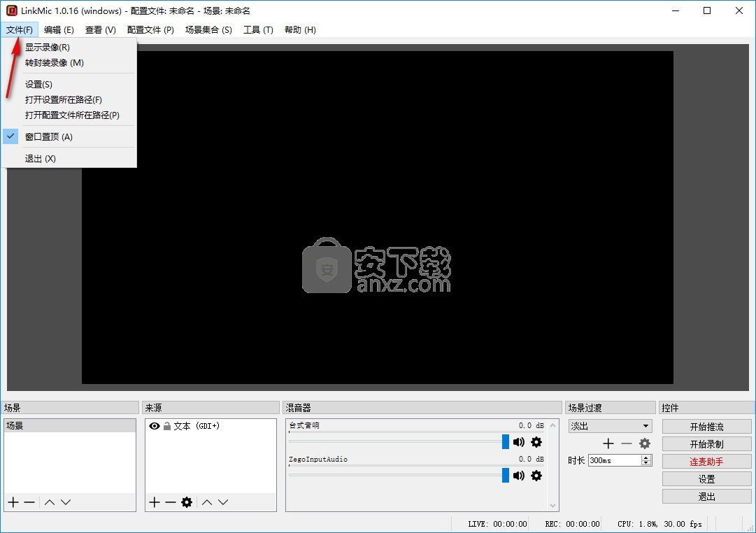This screenshot has width=756, height=533.
Task: Open settings gear for 台式音响 audio
Action: (536, 442)
